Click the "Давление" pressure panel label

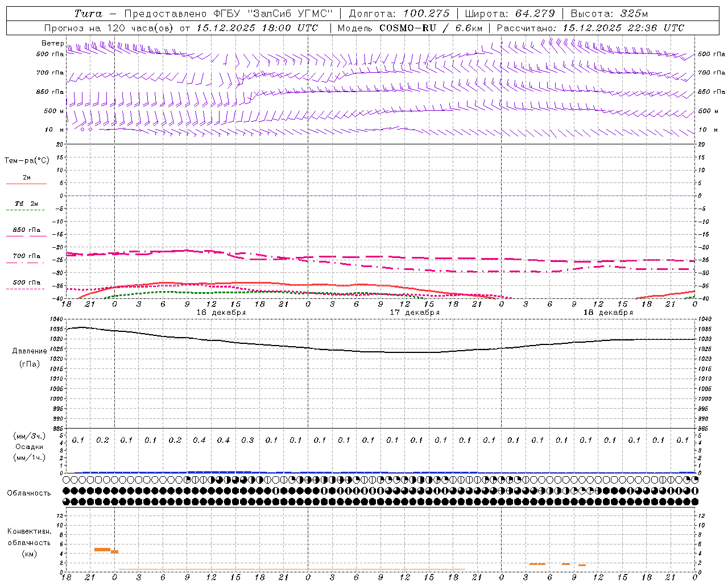click(x=30, y=351)
